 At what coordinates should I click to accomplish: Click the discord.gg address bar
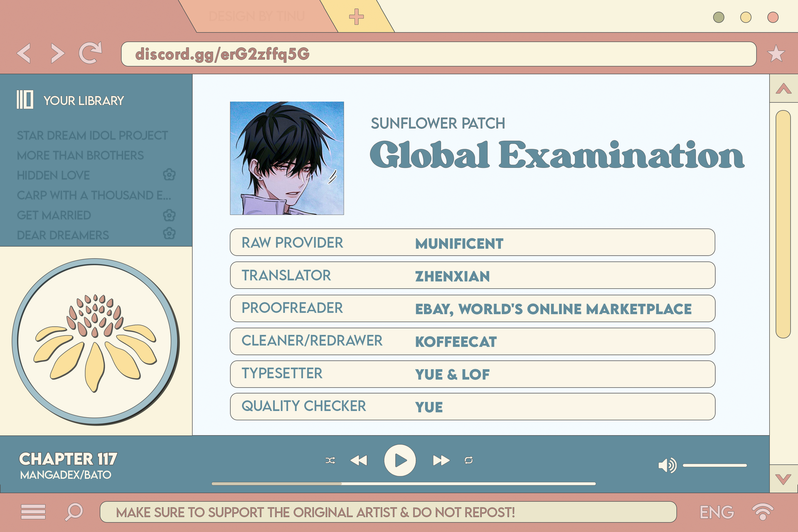(438, 54)
